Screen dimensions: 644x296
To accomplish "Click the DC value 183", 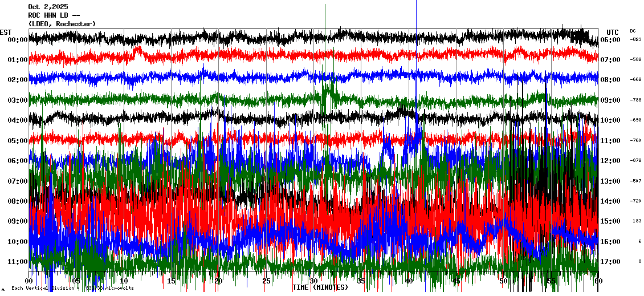I will coord(637,221).
